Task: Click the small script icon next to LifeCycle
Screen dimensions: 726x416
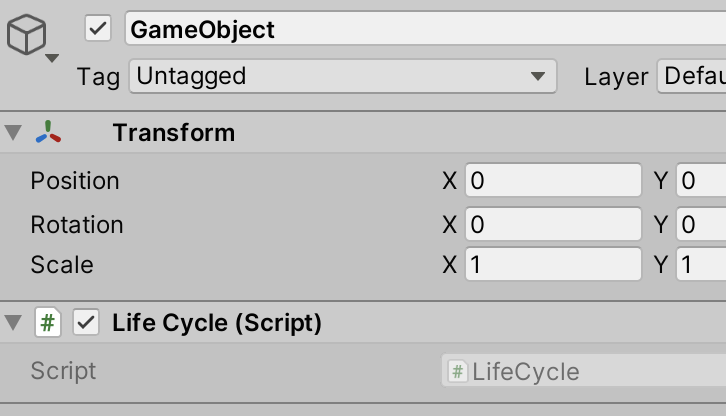Action: tap(457, 372)
